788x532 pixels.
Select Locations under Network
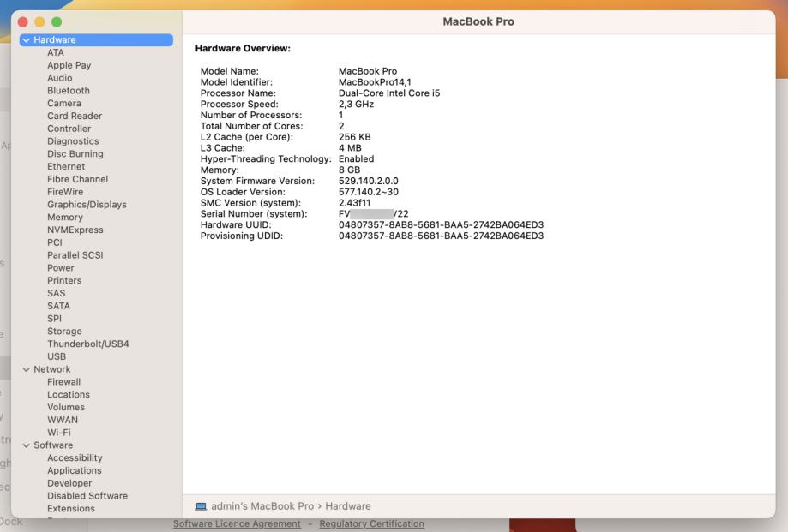click(69, 394)
